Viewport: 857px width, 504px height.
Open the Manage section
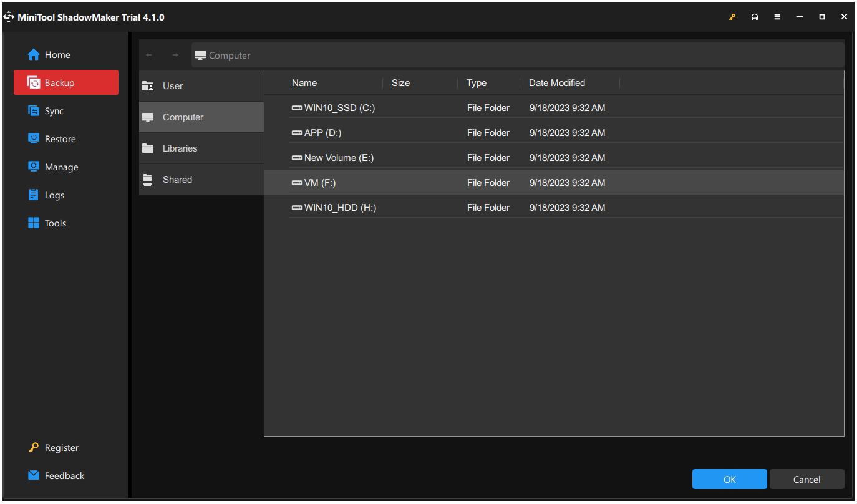point(66,167)
